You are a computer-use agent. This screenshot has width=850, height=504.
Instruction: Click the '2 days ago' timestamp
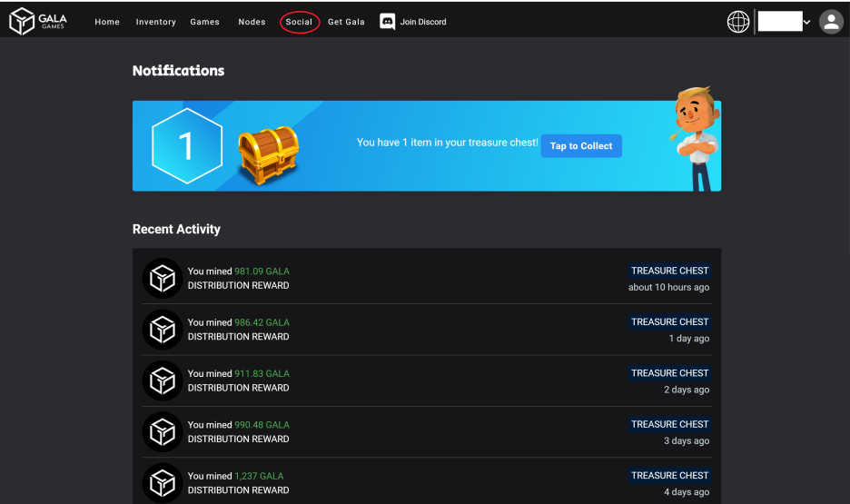pos(687,390)
